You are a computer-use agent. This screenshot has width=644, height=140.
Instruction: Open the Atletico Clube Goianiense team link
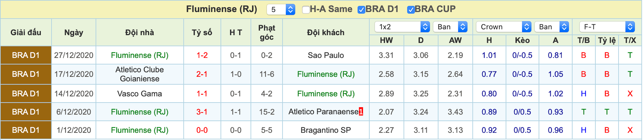pyautogui.click(x=139, y=74)
